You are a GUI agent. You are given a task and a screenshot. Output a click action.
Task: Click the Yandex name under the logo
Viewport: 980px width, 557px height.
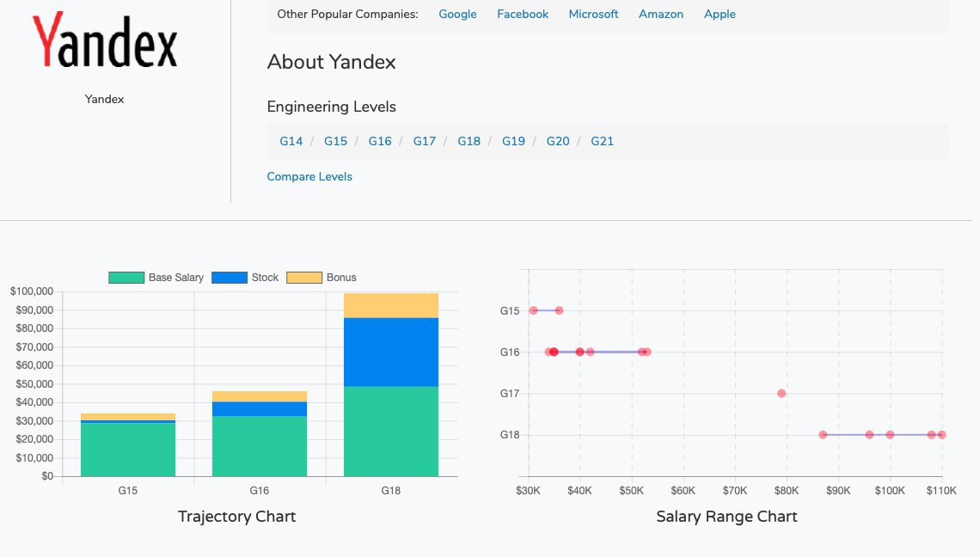point(104,99)
